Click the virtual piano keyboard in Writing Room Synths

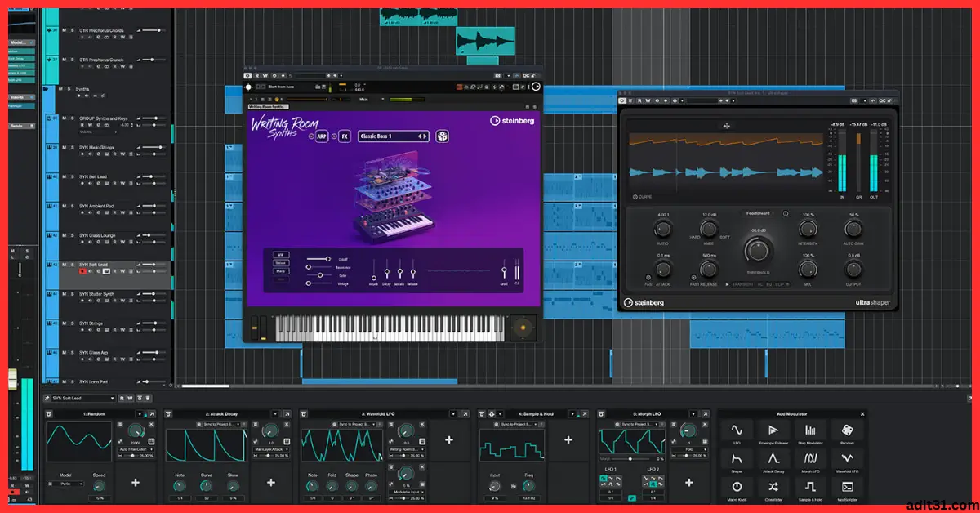[389, 328]
